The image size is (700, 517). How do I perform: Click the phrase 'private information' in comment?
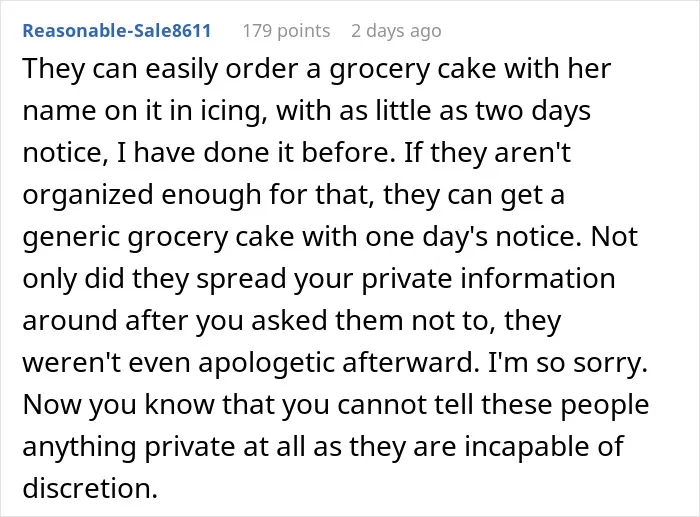(x=488, y=279)
